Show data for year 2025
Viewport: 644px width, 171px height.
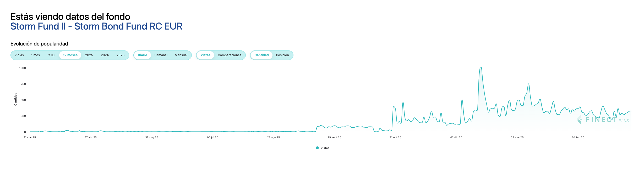click(89, 55)
